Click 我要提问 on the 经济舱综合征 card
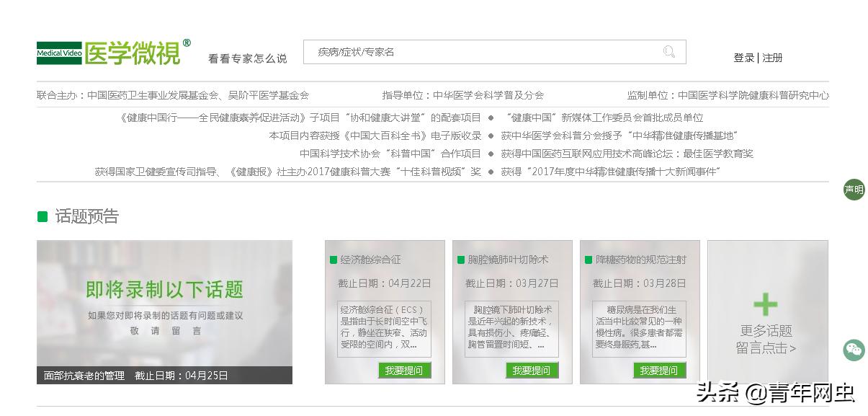Screen dimensions: 868x416 coord(404,370)
